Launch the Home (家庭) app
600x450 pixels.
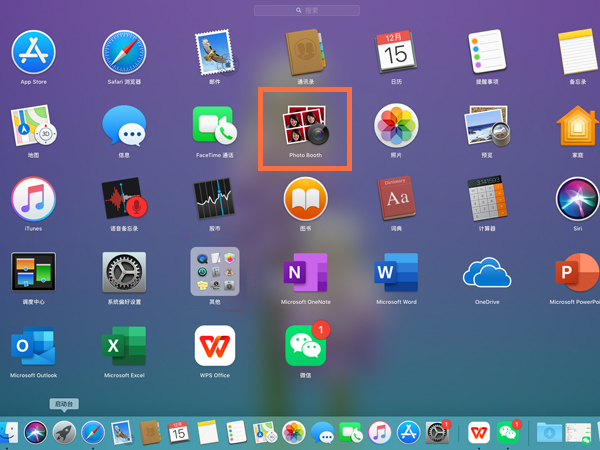577,125
